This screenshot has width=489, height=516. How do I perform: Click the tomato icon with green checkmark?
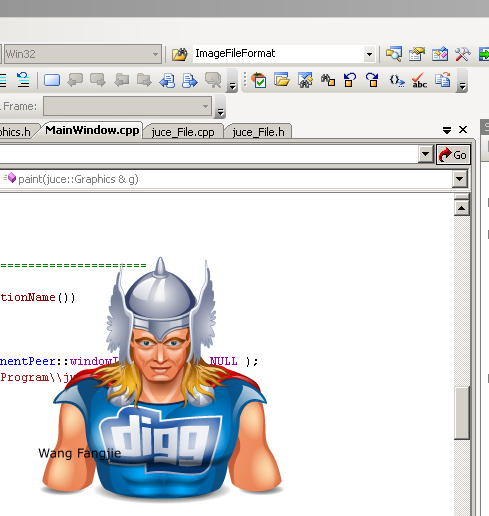point(259,80)
